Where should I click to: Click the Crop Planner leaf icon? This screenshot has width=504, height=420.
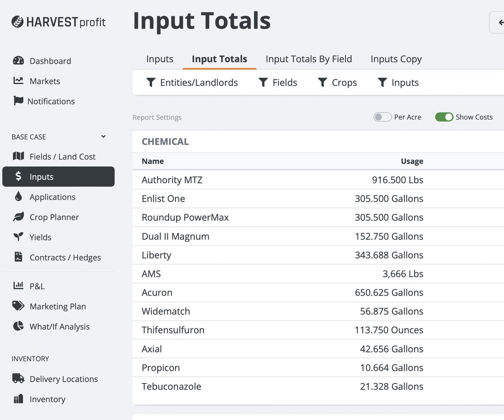(x=18, y=217)
